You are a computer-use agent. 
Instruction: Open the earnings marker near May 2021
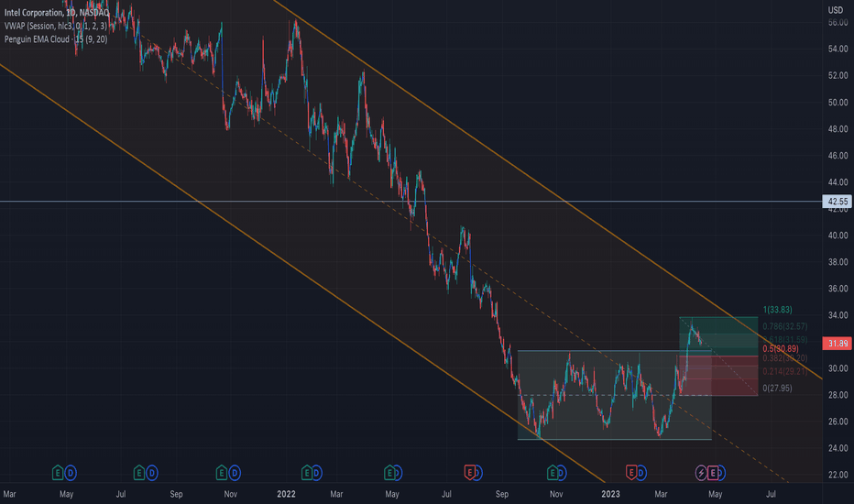pos(58,473)
